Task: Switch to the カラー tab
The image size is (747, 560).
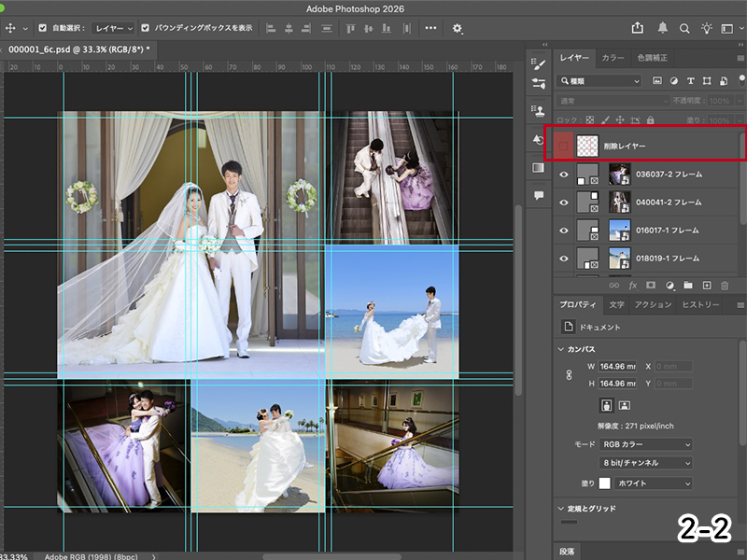Action: click(x=613, y=58)
